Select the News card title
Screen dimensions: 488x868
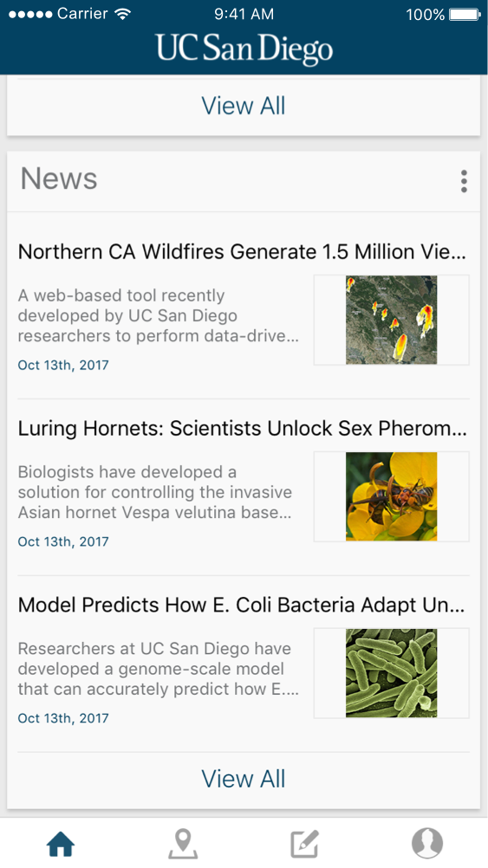(59, 178)
